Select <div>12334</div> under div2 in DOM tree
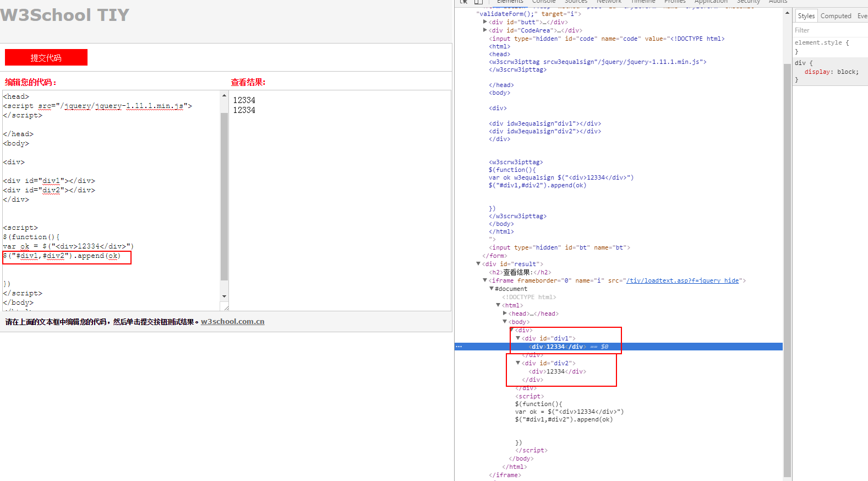The height and width of the screenshot is (481, 868). point(557,371)
